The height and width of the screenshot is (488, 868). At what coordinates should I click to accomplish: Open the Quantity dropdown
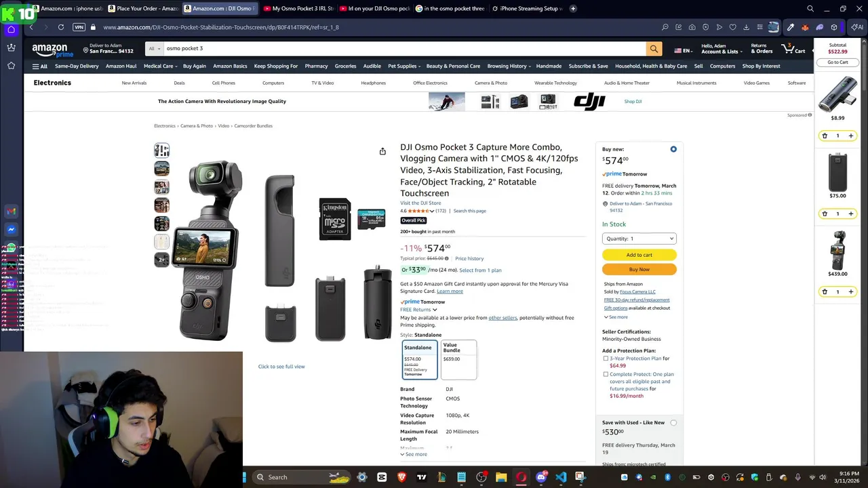coord(639,239)
